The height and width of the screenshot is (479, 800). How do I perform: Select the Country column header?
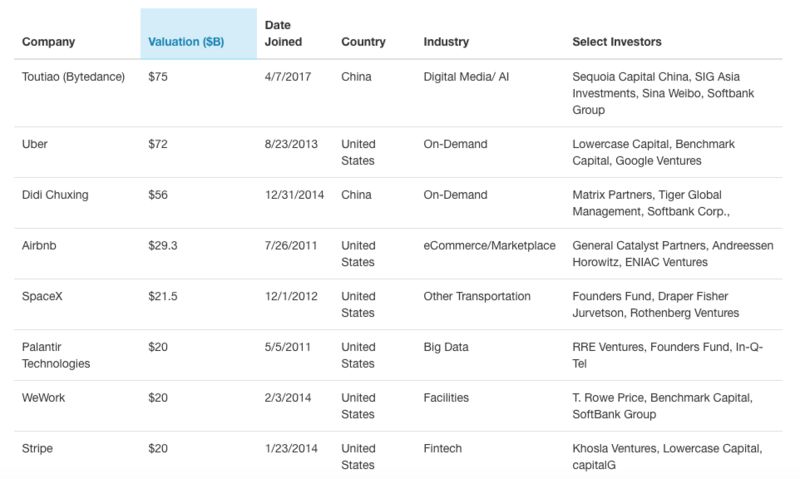[x=363, y=42]
